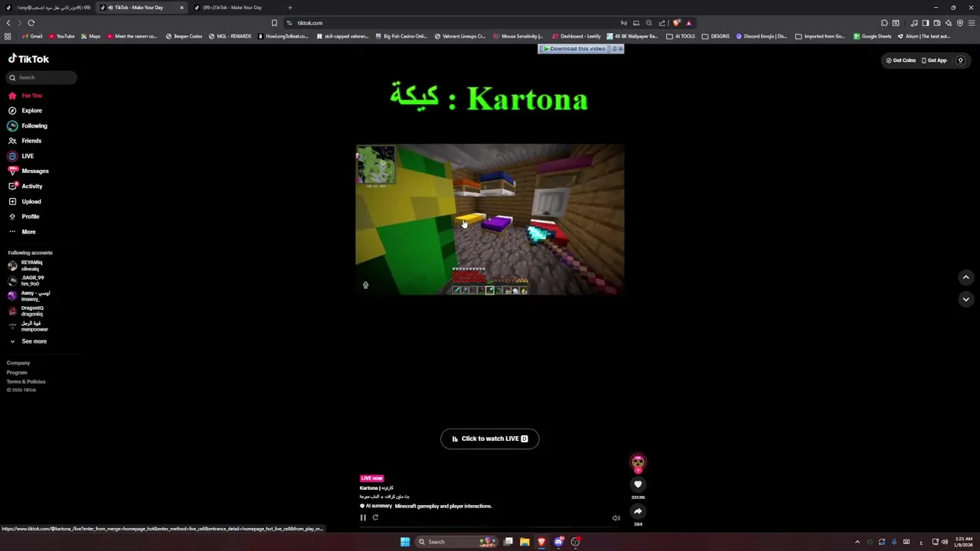This screenshot has width=980, height=551.
Task: Click the Get App button
Action: tap(934, 60)
